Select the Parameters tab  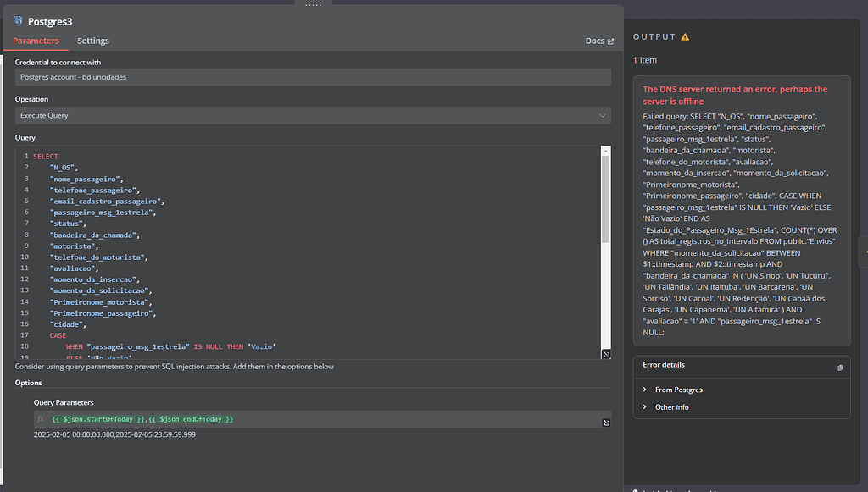(36, 41)
